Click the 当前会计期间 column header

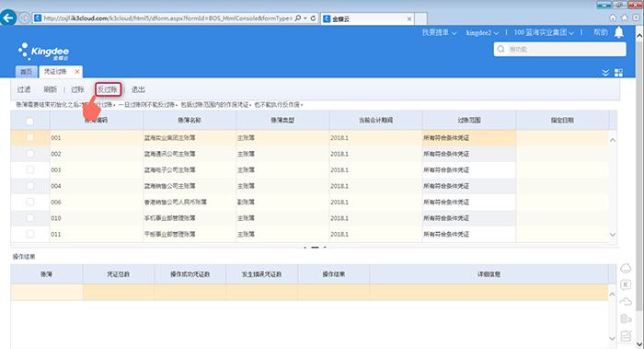point(375,121)
